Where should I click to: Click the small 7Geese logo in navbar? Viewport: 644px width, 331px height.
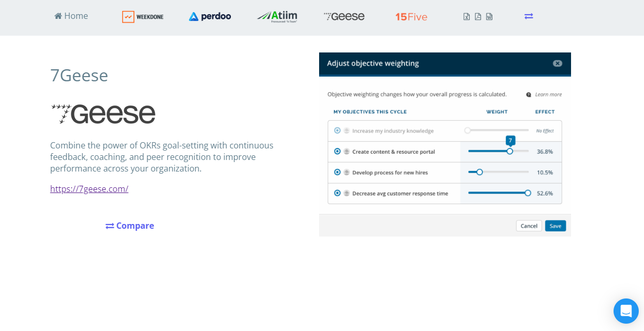tap(344, 16)
